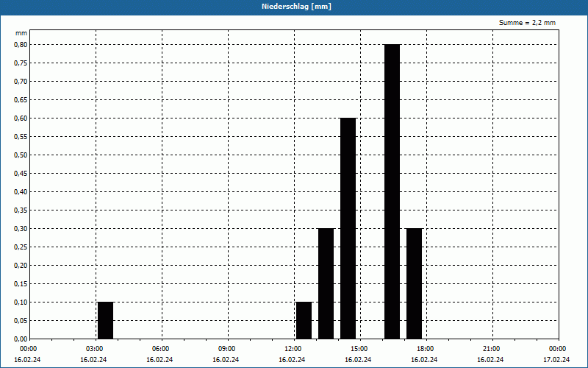Click the 0,30 mm bar before 18:00
The width and height of the screenshot is (588, 368).
tap(414, 283)
